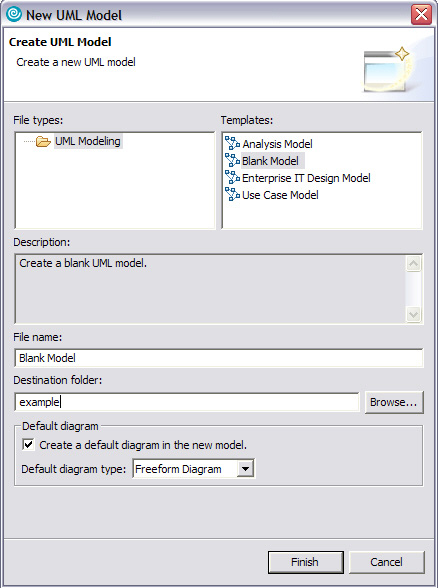This screenshot has width=438, height=588.
Task: Click the wizard banner window icon
Action: pyautogui.click(x=386, y=69)
